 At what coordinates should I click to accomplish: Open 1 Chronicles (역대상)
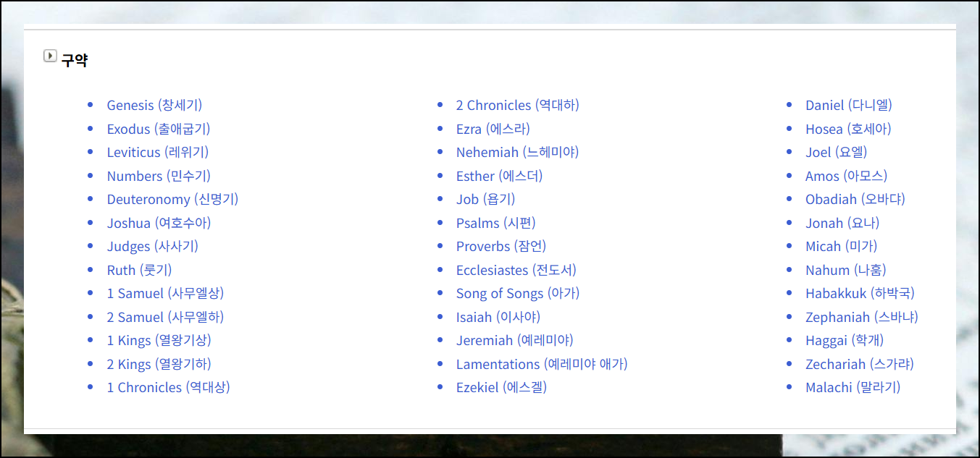pyautogui.click(x=169, y=387)
